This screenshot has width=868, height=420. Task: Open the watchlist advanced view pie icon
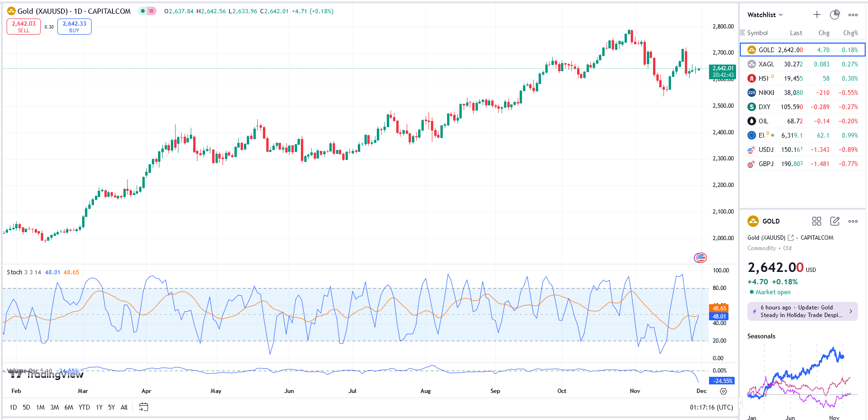835,15
